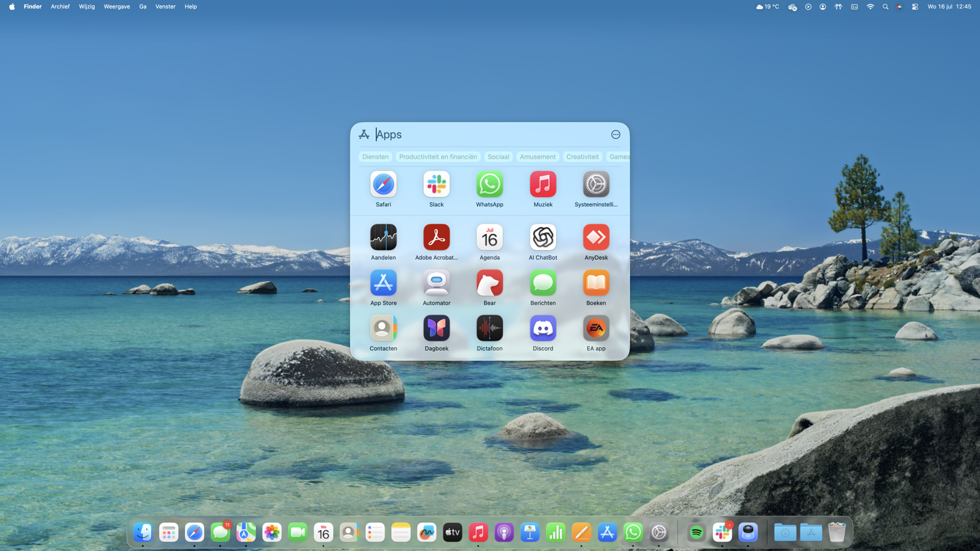The image size is (980, 551).
Task: Launch the Dagboek journal app
Action: tap(436, 328)
